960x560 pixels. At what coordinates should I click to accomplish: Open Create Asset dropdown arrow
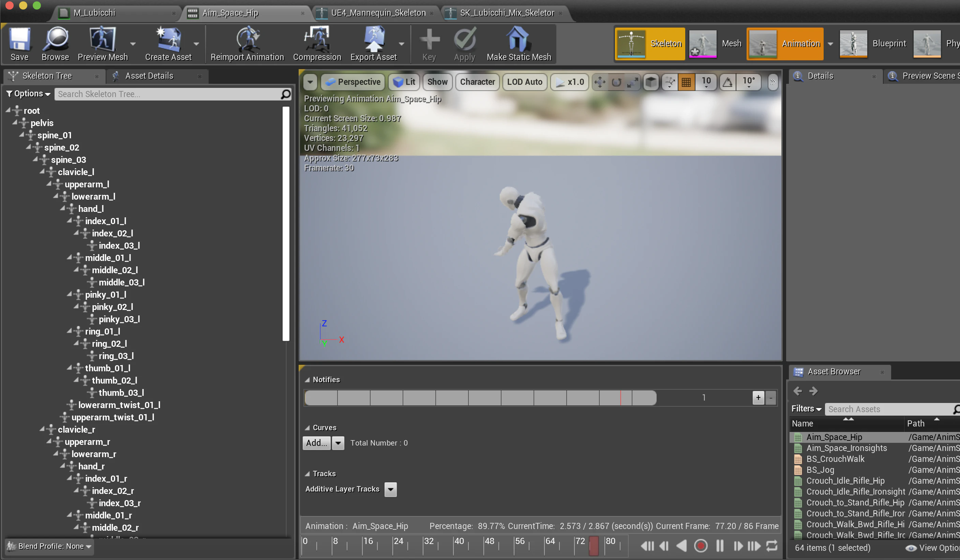(196, 44)
